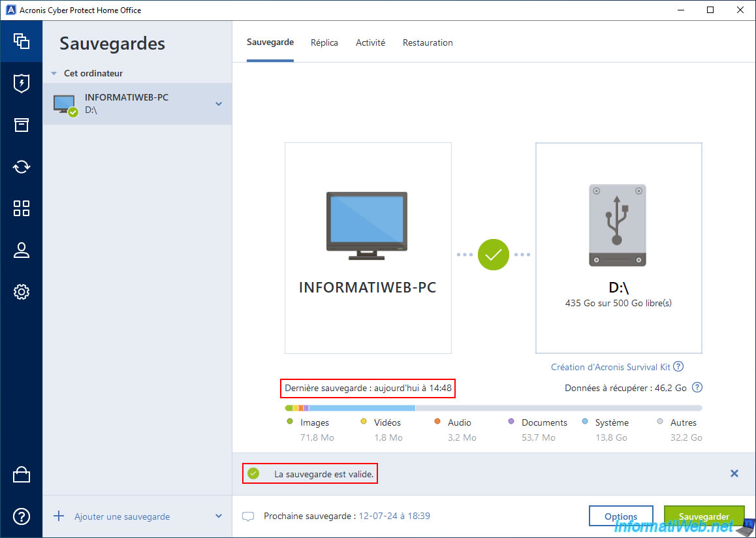
Task: Click the help icon next to Acronis Survival Kit
Action: tap(678, 366)
